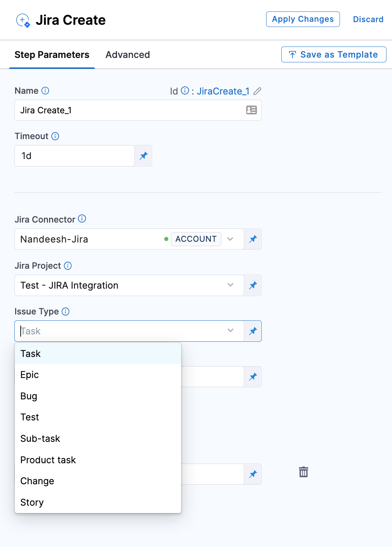Switch to the Advanced tab
Viewport: 392px width, 547px height.
pyautogui.click(x=128, y=55)
